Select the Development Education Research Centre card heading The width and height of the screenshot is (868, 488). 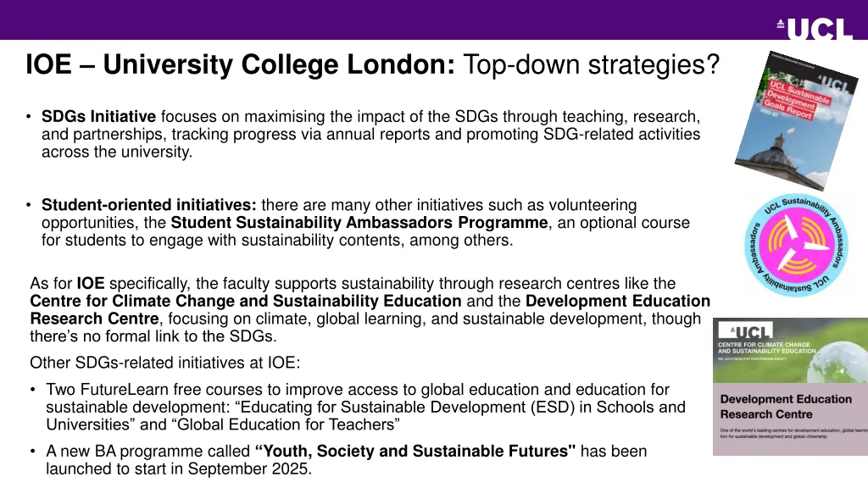pyautogui.click(x=786, y=407)
